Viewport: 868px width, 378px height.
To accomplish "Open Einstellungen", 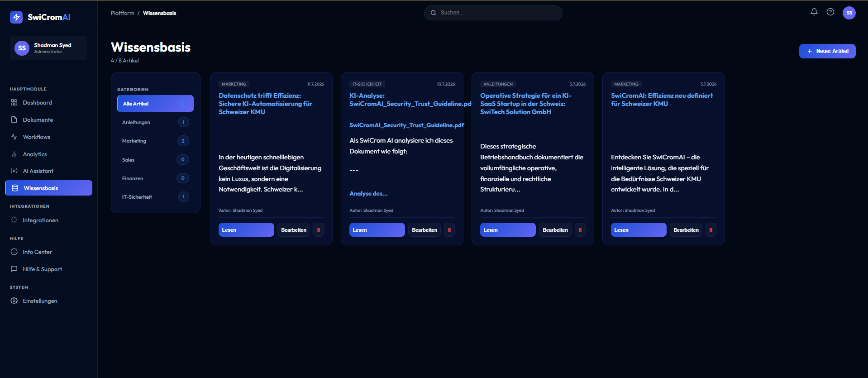I will 48,301.
